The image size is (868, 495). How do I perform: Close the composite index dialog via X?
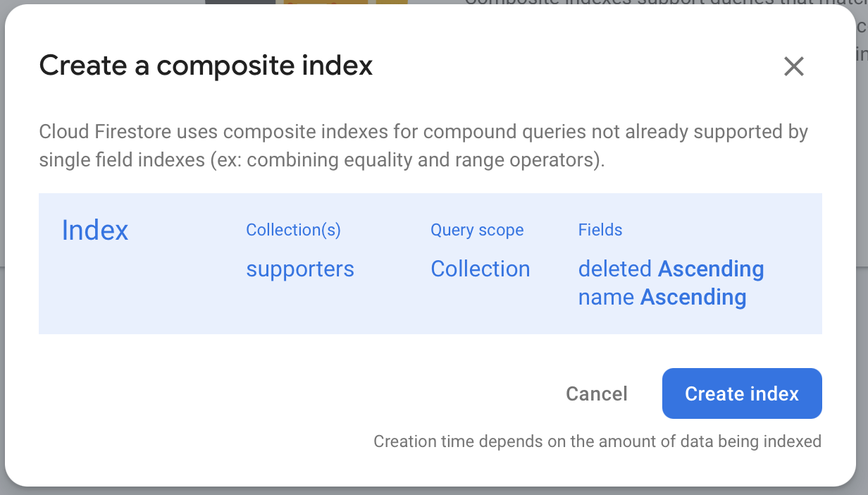tap(793, 66)
